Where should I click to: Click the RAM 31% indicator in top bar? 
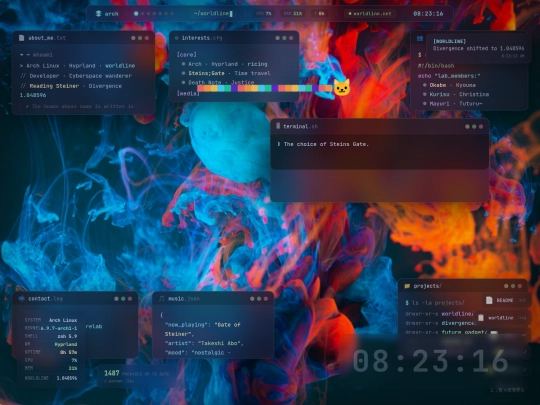[x=293, y=13]
